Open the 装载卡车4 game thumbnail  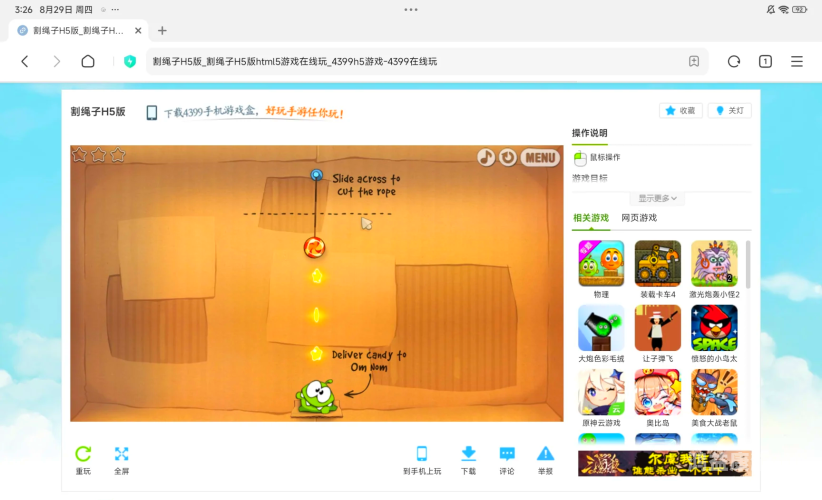[x=658, y=264]
